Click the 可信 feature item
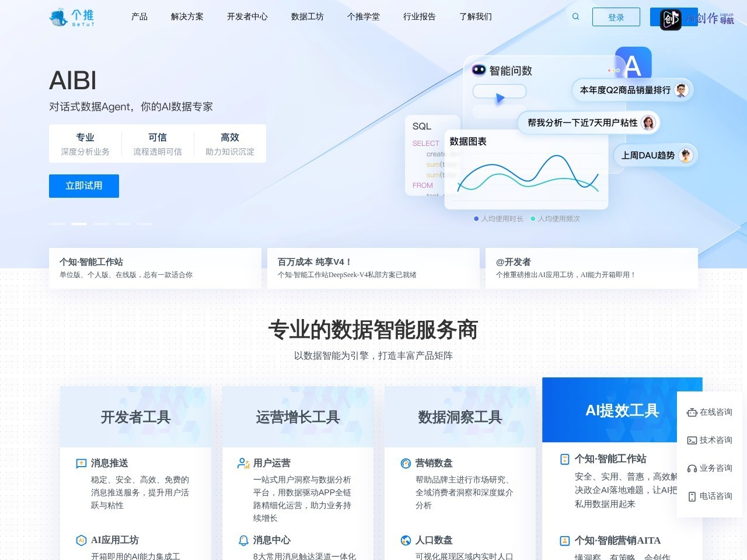747x560 pixels. pos(158,144)
